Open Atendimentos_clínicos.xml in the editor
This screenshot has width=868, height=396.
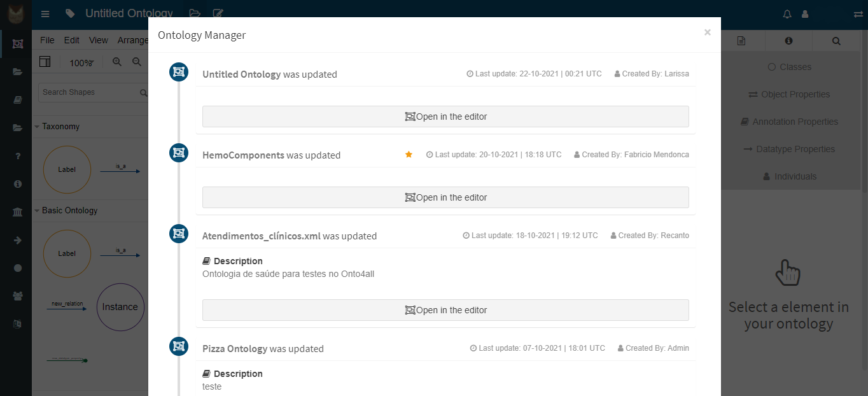coord(445,310)
